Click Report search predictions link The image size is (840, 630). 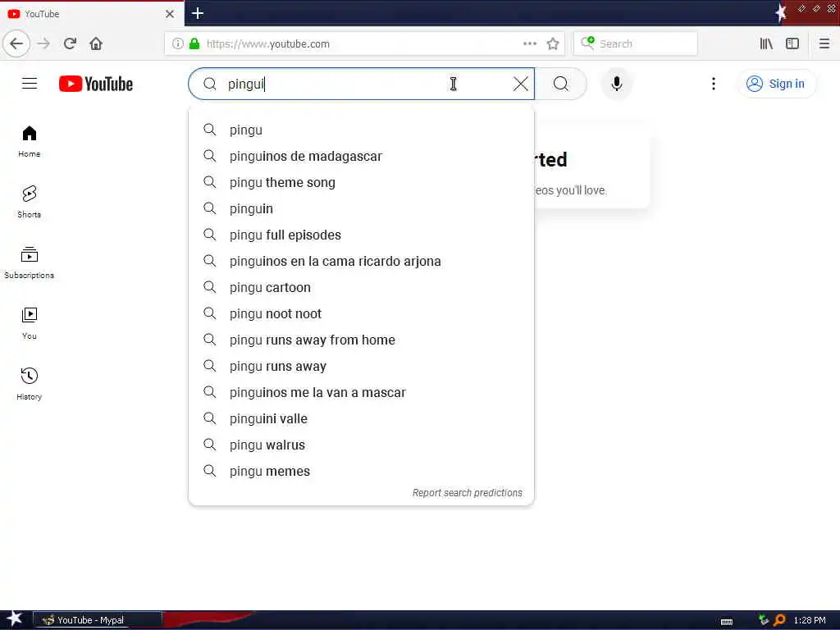pyautogui.click(x=467, y=493)
